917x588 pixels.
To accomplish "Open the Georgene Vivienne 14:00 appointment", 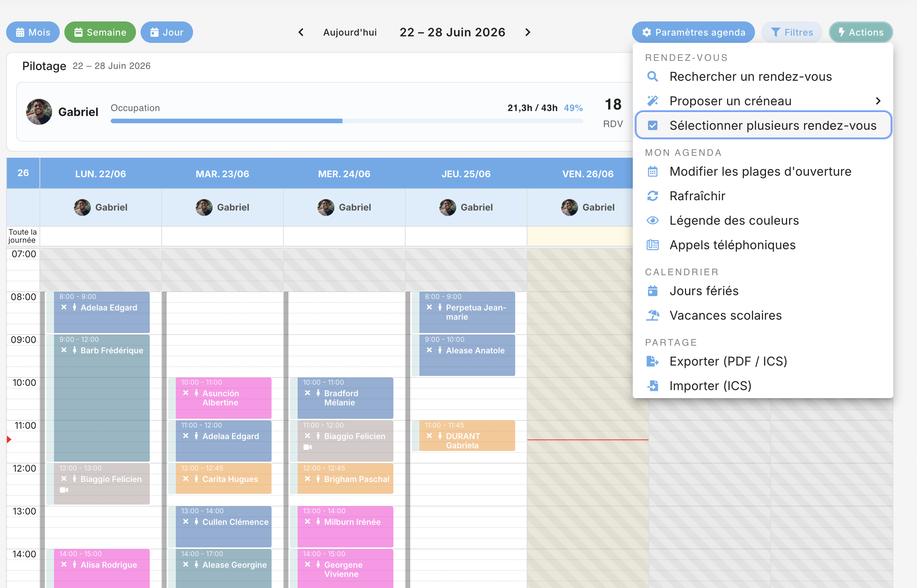I will point(345,568).
